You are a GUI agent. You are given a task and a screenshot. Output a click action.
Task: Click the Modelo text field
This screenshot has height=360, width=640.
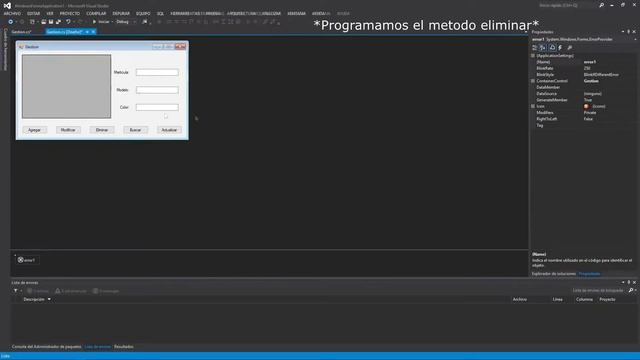(157, 90)
